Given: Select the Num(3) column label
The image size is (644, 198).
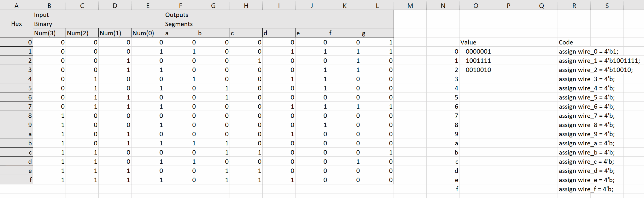Looking at the screenshot, I should [x=49, y=33].
